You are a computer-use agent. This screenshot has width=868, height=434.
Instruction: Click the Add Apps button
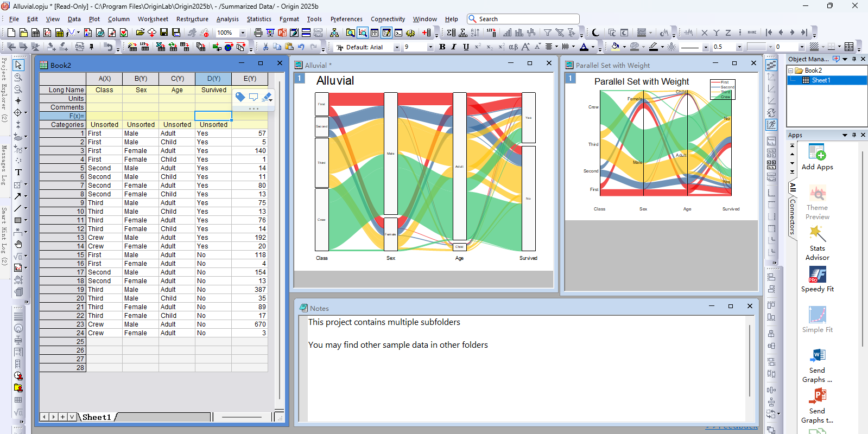(x=817, y=157)
